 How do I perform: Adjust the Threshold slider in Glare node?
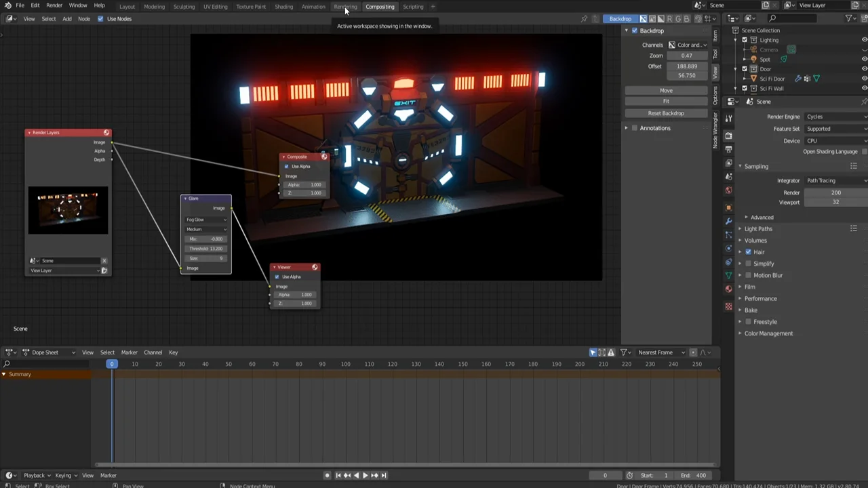coord(205,248)
